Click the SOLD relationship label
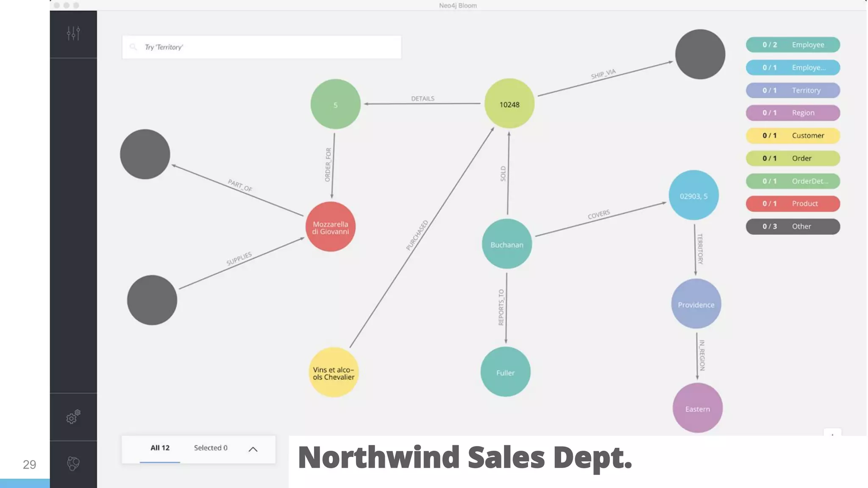Screen dimensions: 868x488 503,174
